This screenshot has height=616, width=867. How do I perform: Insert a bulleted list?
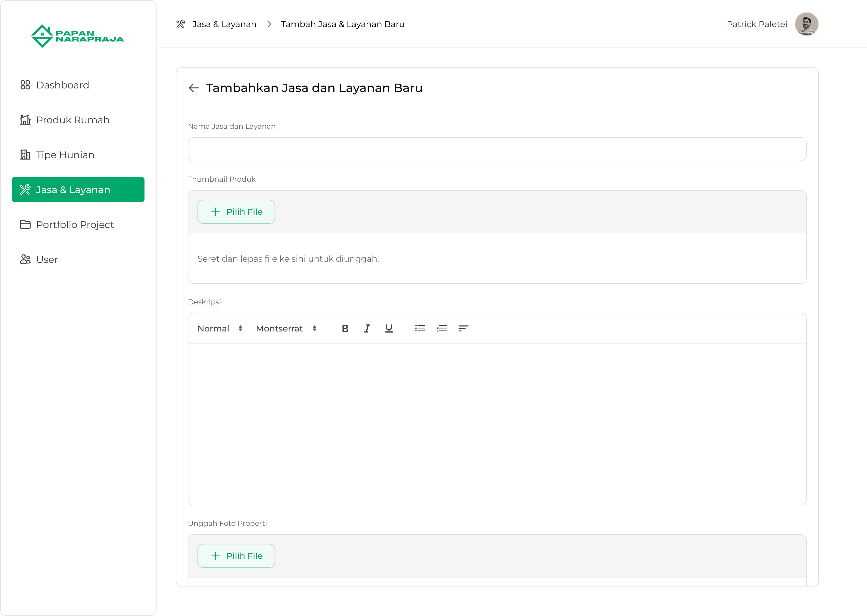[x=420, y=328]
